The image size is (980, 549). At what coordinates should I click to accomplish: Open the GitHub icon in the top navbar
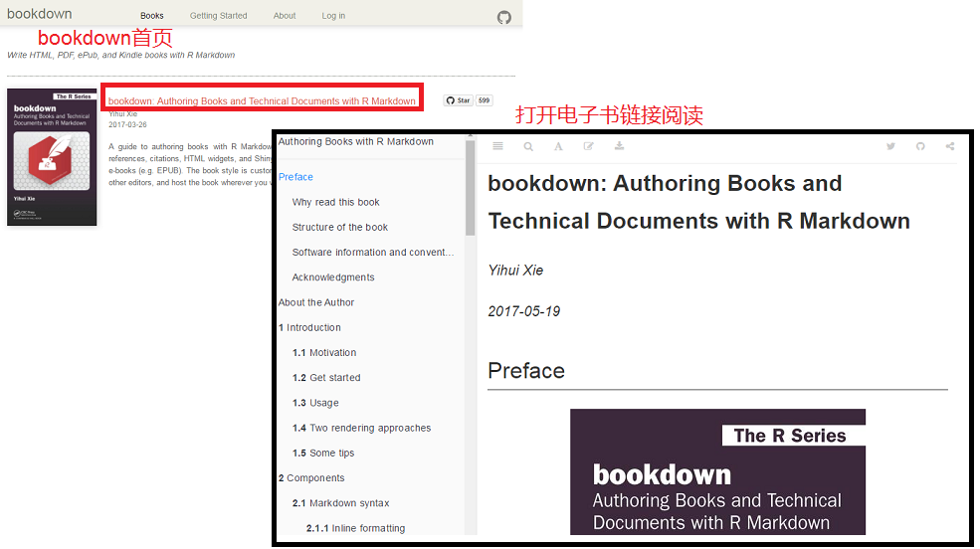[x=504, y=17]
